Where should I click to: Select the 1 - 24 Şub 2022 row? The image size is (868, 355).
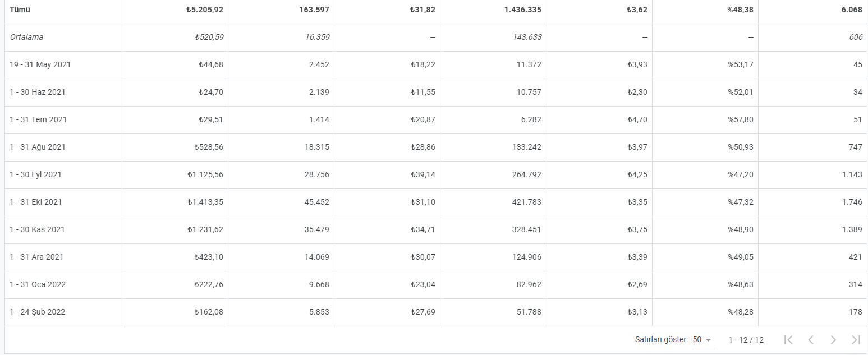tap(436, 312)
